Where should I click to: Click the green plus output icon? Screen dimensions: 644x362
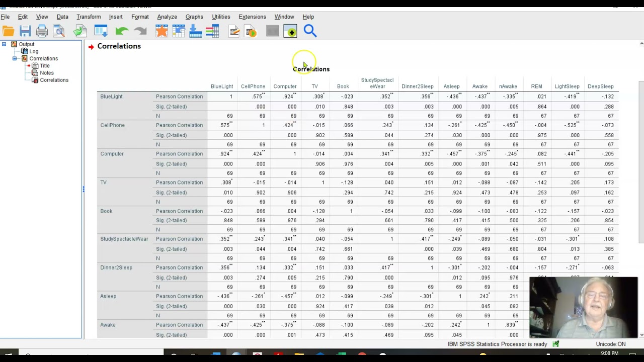pyautogui.click(x=290, y=31)
